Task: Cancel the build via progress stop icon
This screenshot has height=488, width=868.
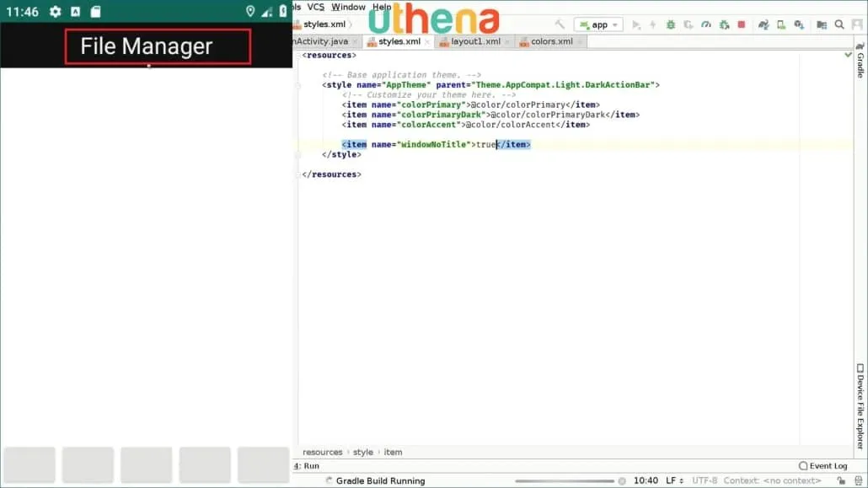Action: point(622,481)
